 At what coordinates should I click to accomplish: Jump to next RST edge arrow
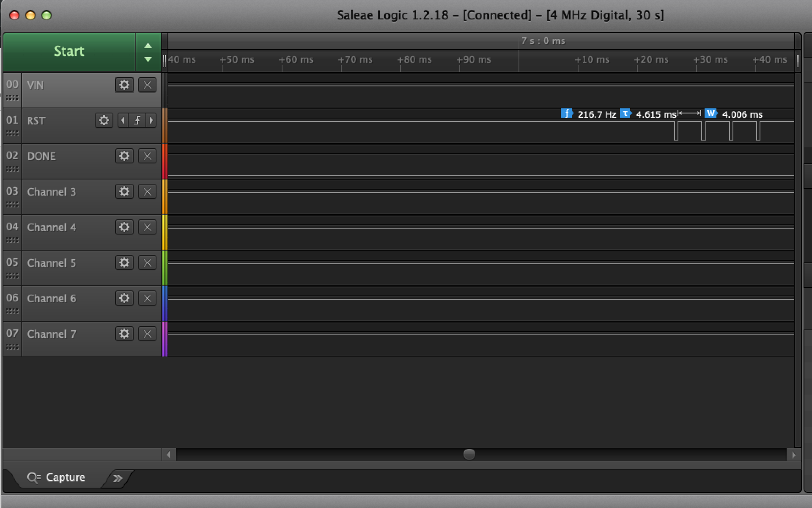click(151, 121)
